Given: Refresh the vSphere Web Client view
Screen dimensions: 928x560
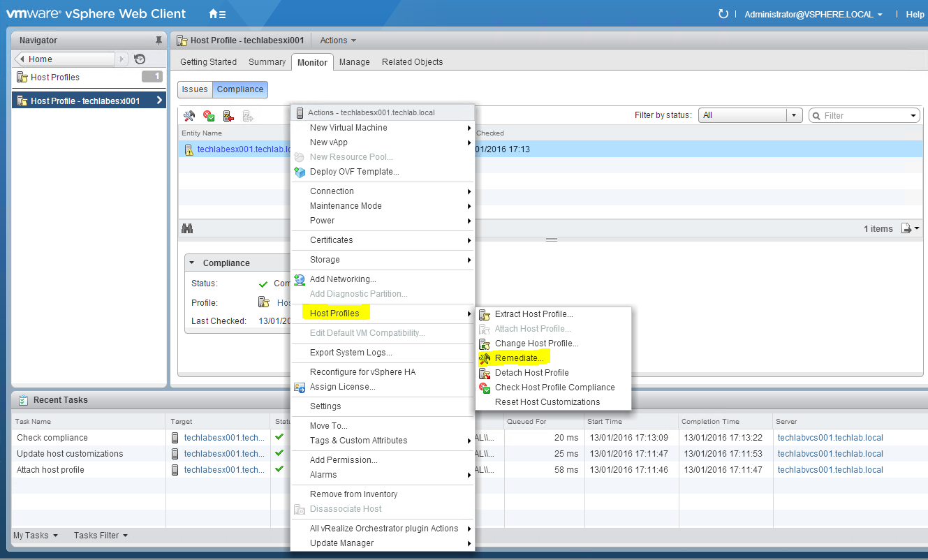Looking at the screenshot, I should (723, 14).
